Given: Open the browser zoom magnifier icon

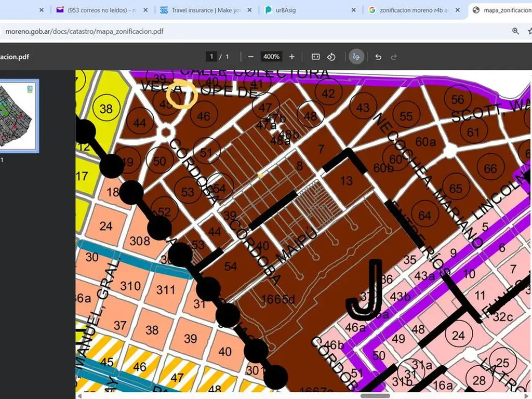Looking at the screenshot, I should (x=515, y=31).
